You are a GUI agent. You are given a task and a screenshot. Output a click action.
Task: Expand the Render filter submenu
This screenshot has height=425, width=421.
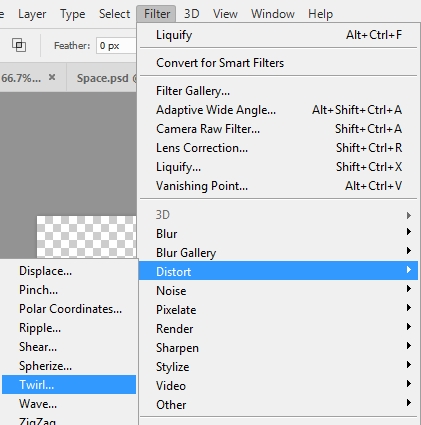point(278,329)
